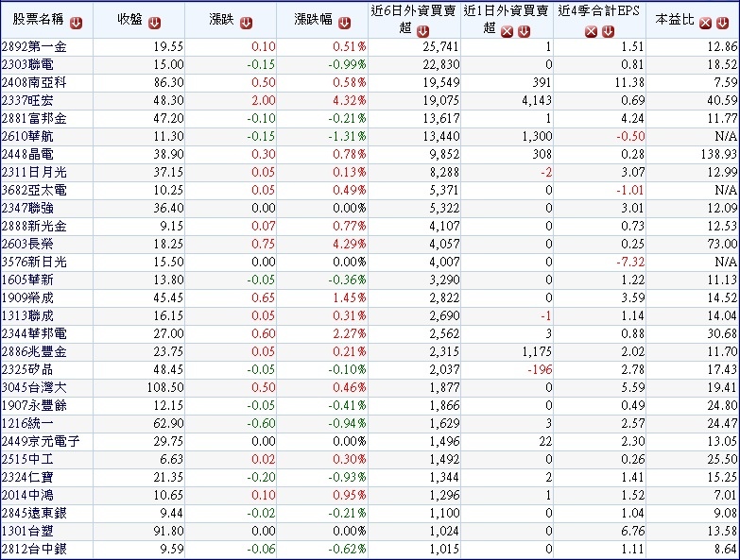Select stock 2408南亞科
740x560 pixels.
(34, 82)
